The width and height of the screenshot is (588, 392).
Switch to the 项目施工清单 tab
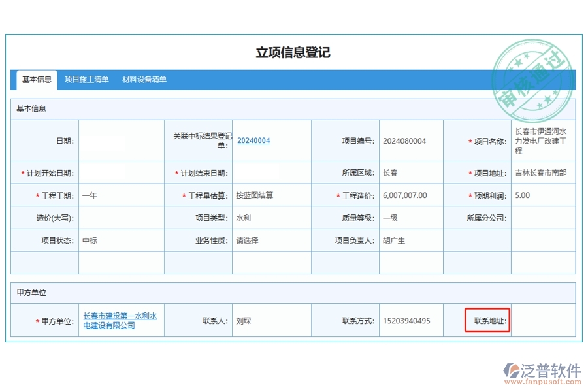click(87, 79)
